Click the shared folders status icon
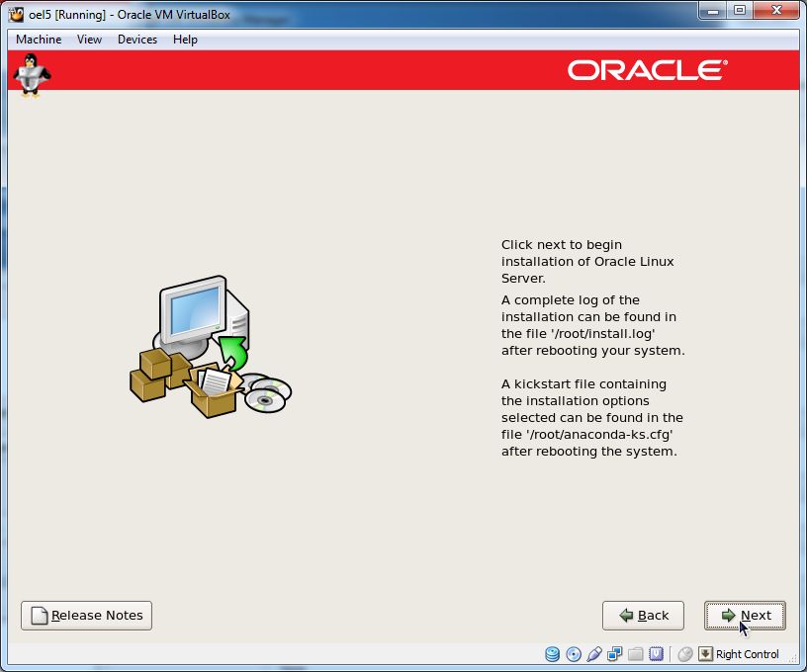Screen dimensions: 807x672 click(x=636, y=654)
